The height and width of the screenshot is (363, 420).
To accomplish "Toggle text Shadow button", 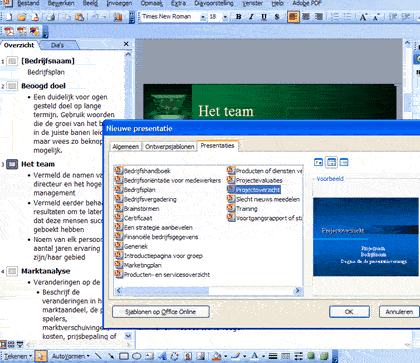I will coord(277,17).
